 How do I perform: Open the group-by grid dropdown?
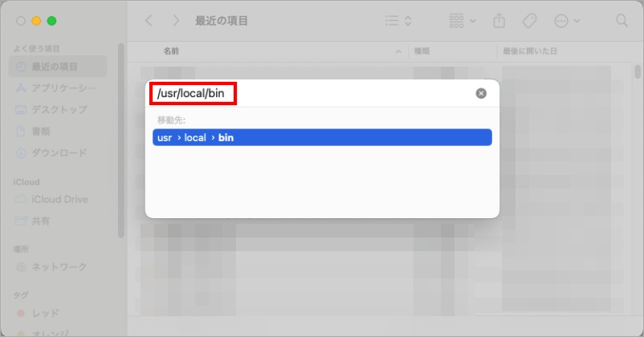462,20
